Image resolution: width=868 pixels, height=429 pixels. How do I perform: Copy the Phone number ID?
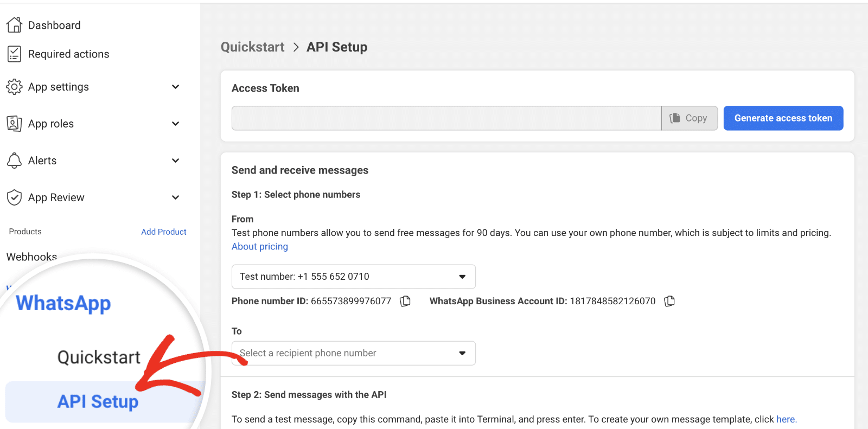[405, 301]
